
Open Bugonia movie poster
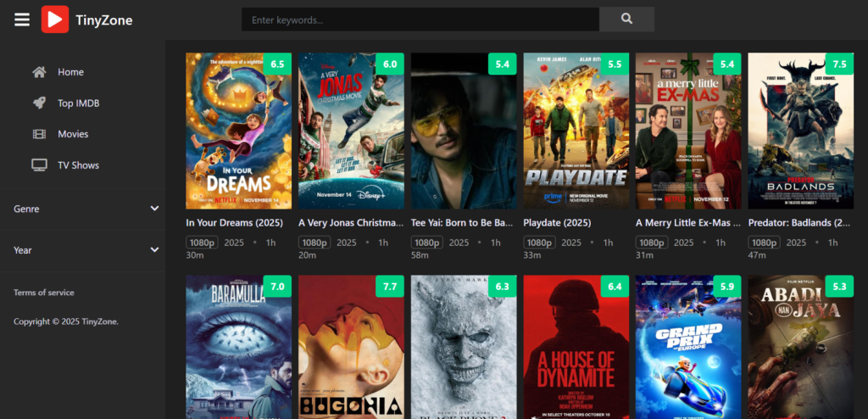(351, 347)
